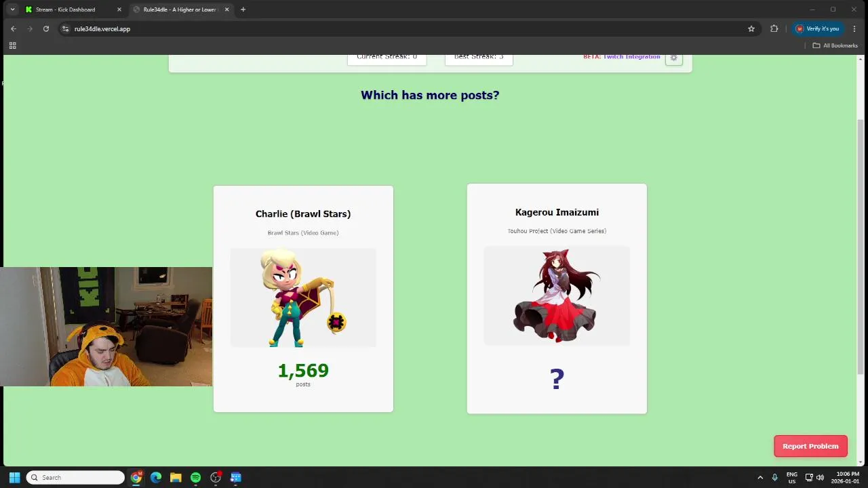Click the question mark on Kagerou card

[x=557, y=379]
